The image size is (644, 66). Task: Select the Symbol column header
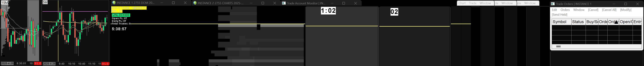(561, 22)
